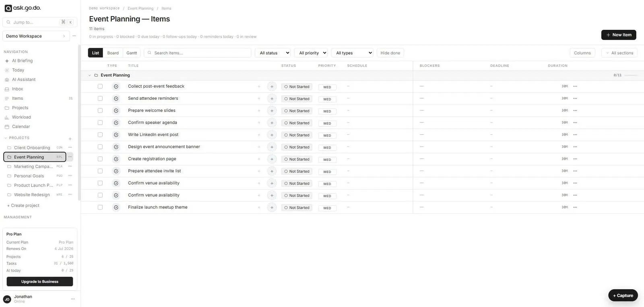Viewport: 644px width, 307px height.
Task: Switch to the List view tab
Action: (95, 53)
